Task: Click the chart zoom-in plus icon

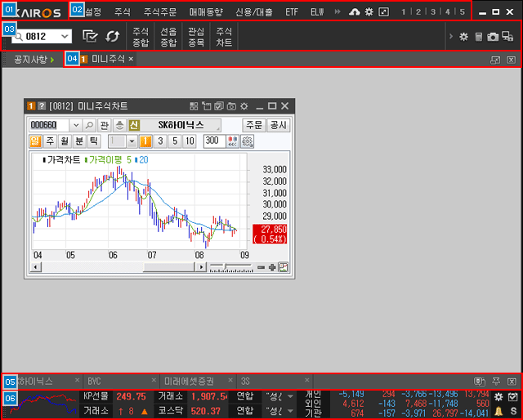Action: click(272, 267)
